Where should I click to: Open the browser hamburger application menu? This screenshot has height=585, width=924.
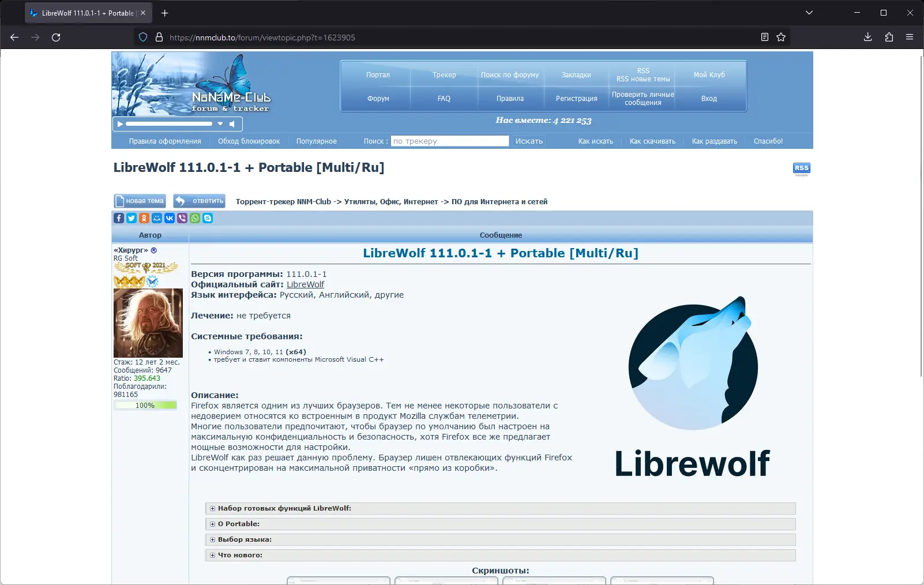point(910,37)
